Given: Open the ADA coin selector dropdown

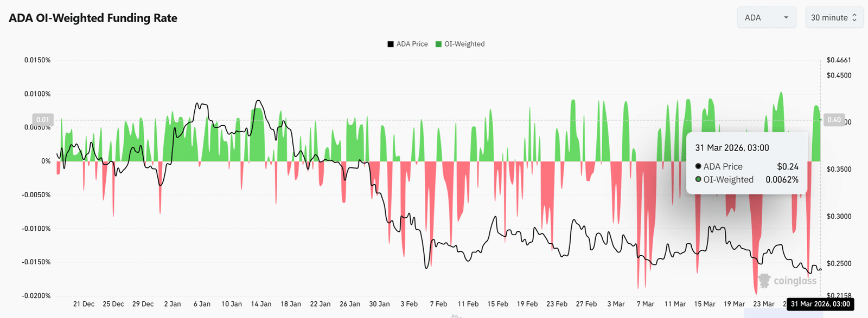Looking at the screenshot, I should pos(766,18).
